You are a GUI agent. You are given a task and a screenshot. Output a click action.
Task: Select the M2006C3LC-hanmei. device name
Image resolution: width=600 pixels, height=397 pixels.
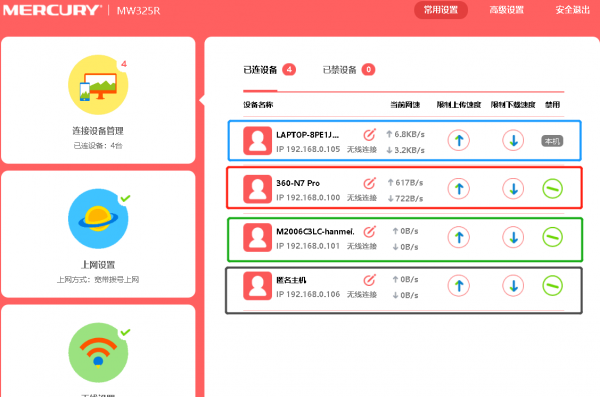(x=315, y=232)
